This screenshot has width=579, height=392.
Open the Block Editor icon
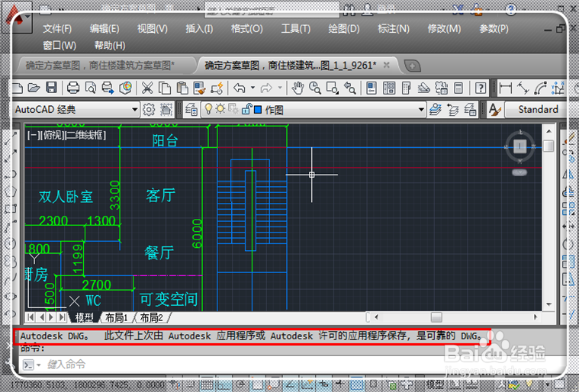tap(217, 88)
